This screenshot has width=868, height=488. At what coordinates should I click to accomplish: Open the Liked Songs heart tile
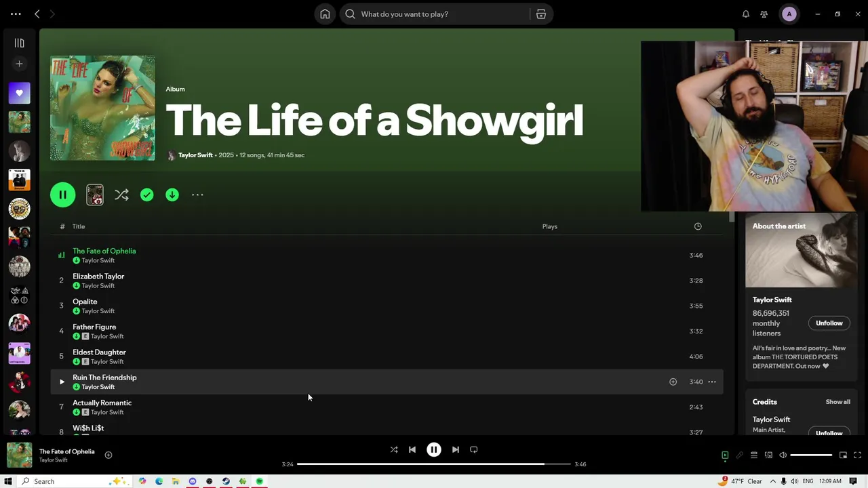tap(19, 93)
